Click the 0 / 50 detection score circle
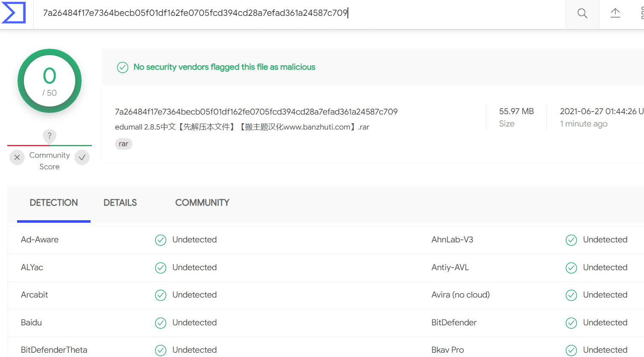Screen dimensions: 644x357 50,81
